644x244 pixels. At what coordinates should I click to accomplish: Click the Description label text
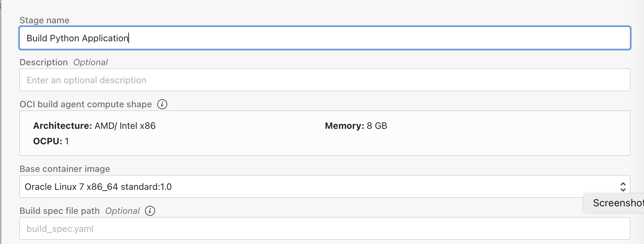(43, 62)
